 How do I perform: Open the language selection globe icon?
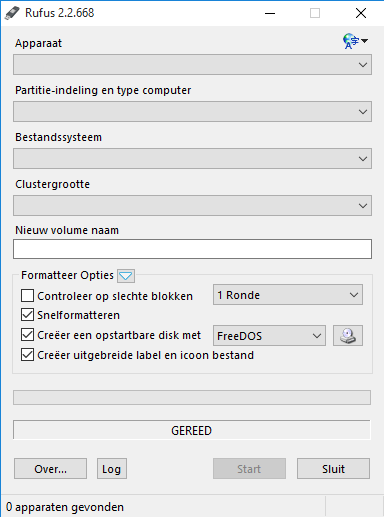coord(355,41)
